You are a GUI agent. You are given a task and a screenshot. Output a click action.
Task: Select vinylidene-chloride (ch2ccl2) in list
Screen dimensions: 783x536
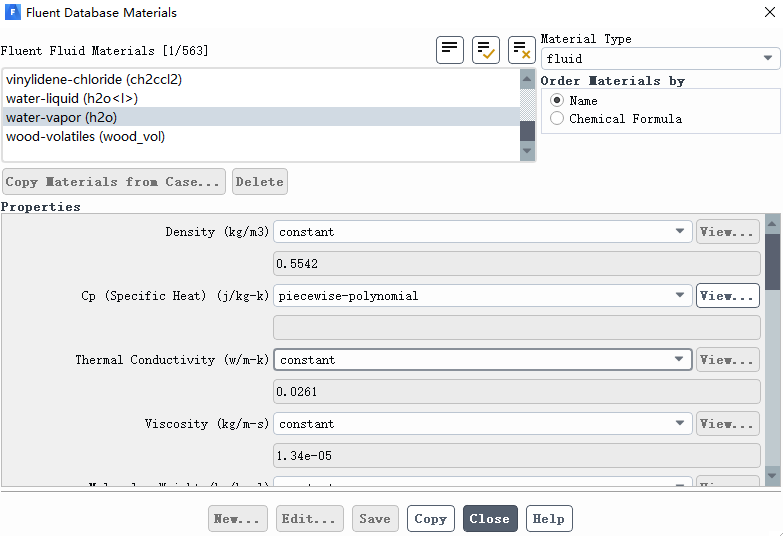tap(261, 79)
